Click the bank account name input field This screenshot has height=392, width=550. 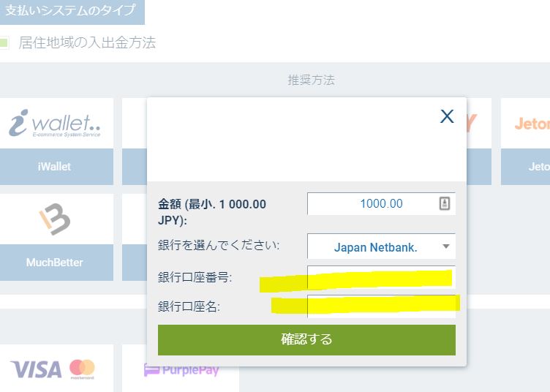(381, 306)
